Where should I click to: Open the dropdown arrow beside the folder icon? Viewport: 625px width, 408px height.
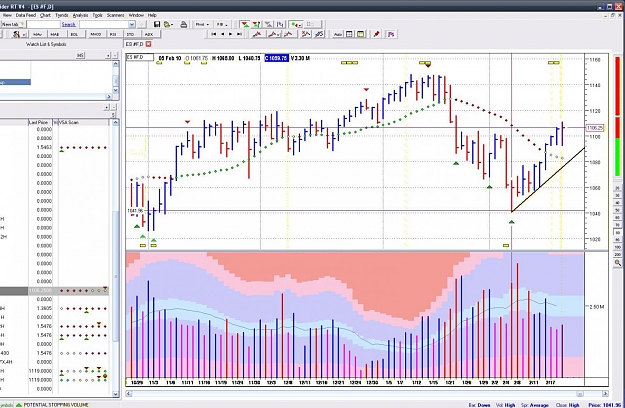(172, 25)
